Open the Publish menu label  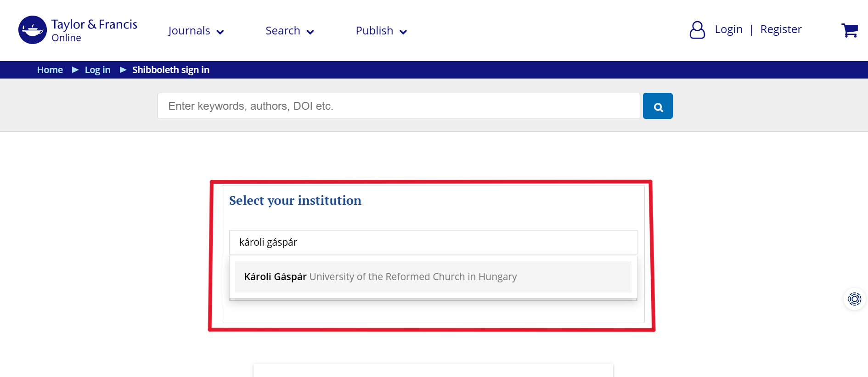point(374,31)
